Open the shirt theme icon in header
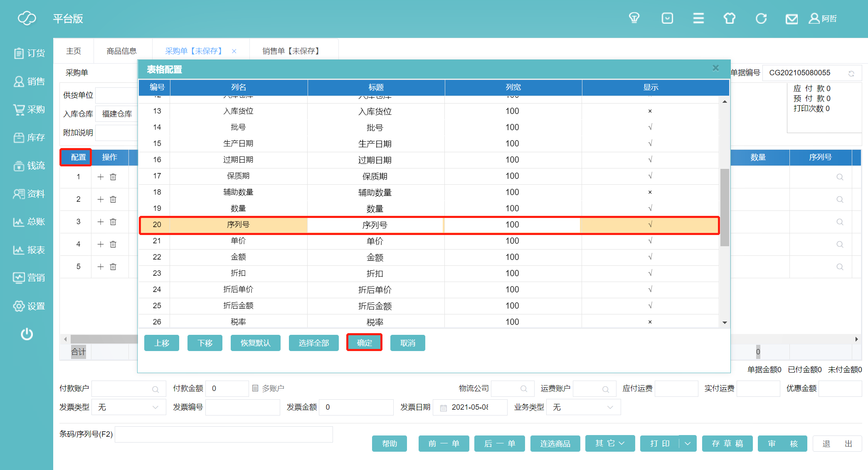Viewport: 868px width, 470px height. [x=729, y=19]
